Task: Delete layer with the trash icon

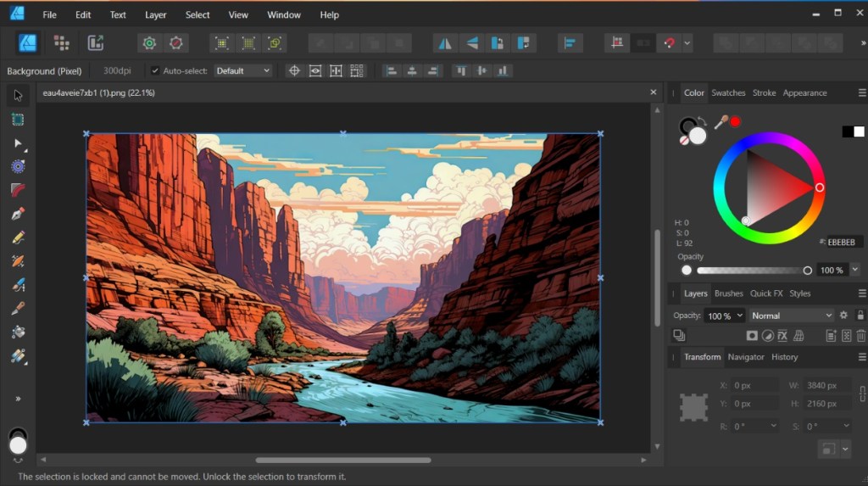Action: 861,335
